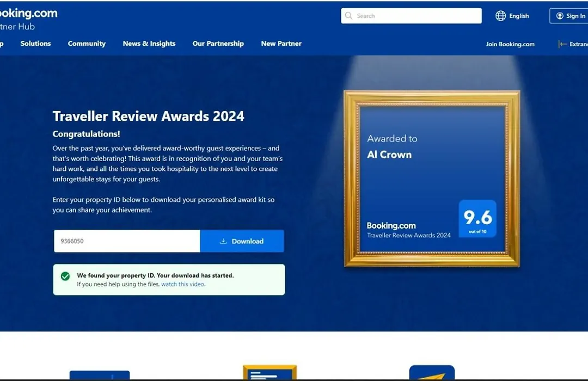588x381 pixels.
Task: Go to News & Insights
Action: pyautogui.click(x=149, y=44)
